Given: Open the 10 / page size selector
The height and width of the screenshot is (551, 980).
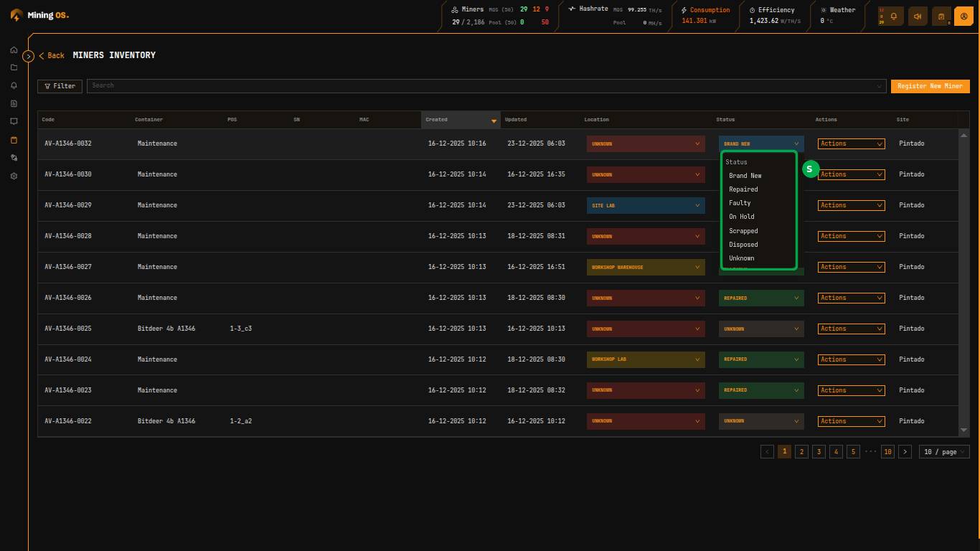Looking at the screenshot, I should [944, 451].
